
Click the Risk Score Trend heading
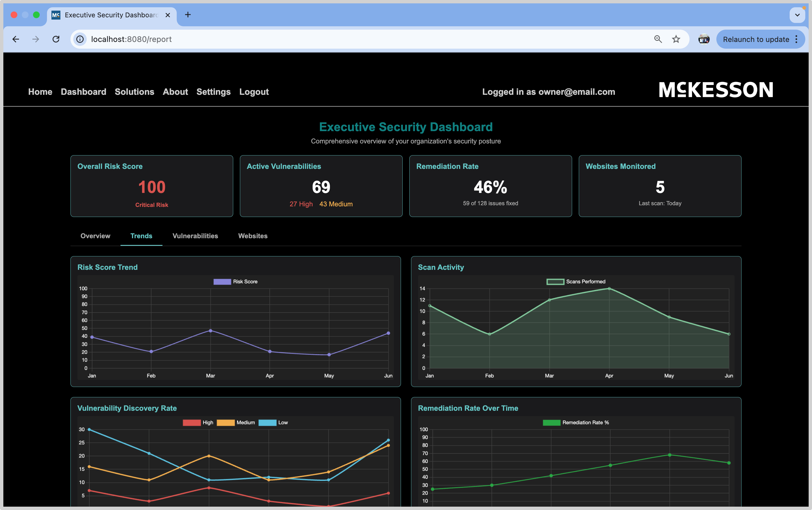click(108, 267)
